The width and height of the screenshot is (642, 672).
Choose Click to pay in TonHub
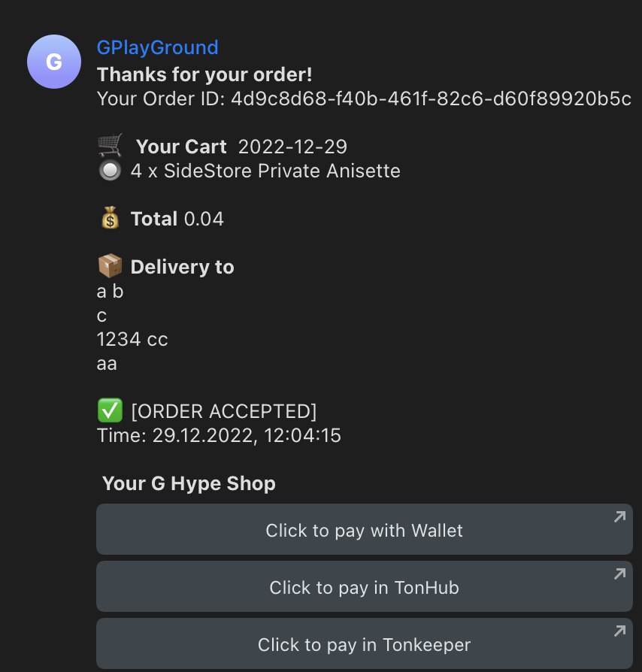[365, 586]
